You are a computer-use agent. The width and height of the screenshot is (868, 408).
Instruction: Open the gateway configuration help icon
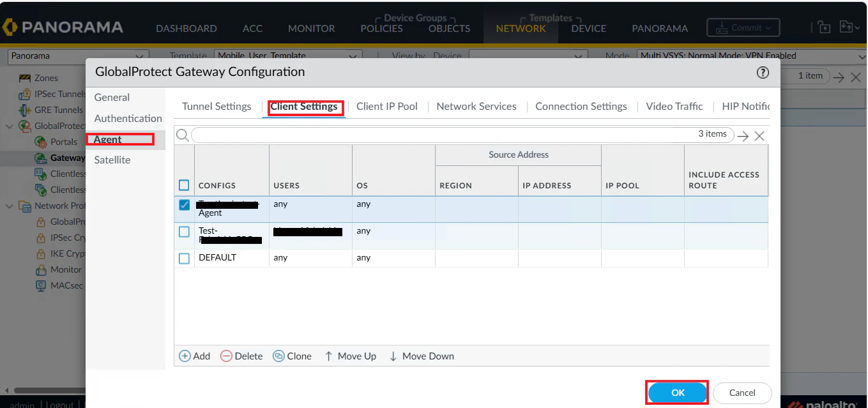click(x=763, y=73)
